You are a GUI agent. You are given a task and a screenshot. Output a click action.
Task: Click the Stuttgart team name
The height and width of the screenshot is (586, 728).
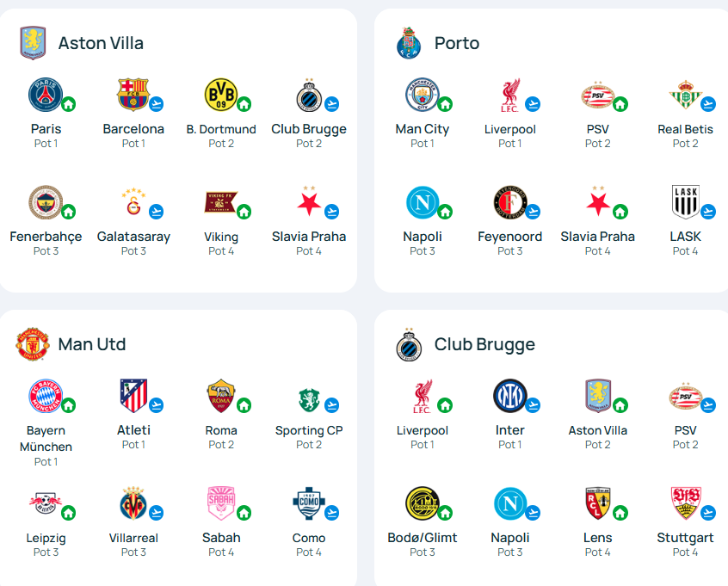tap(685, 538)
